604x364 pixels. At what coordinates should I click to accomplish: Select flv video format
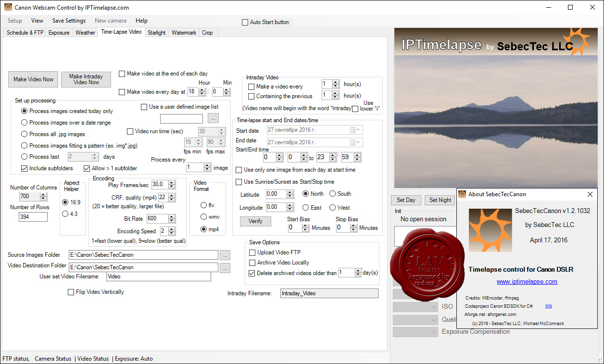coord(204,205)
